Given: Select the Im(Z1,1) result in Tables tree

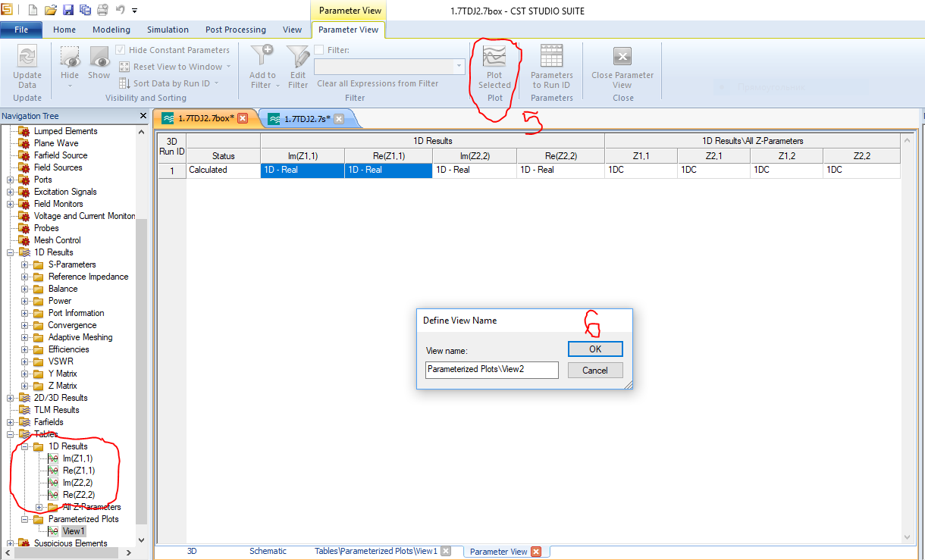Looking at the screenshot, I should [x=77, y=458].
